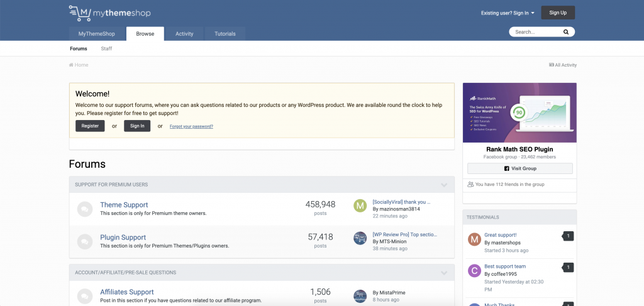Click the mastershops username in Testimonials
644x306 pixels.
506,243
